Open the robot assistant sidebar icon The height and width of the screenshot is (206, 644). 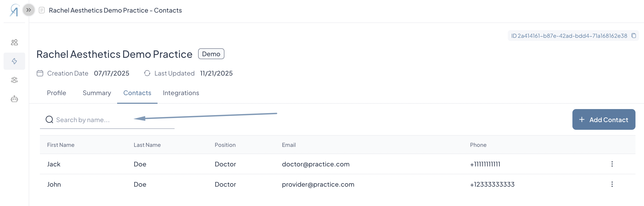click(14, 99)
